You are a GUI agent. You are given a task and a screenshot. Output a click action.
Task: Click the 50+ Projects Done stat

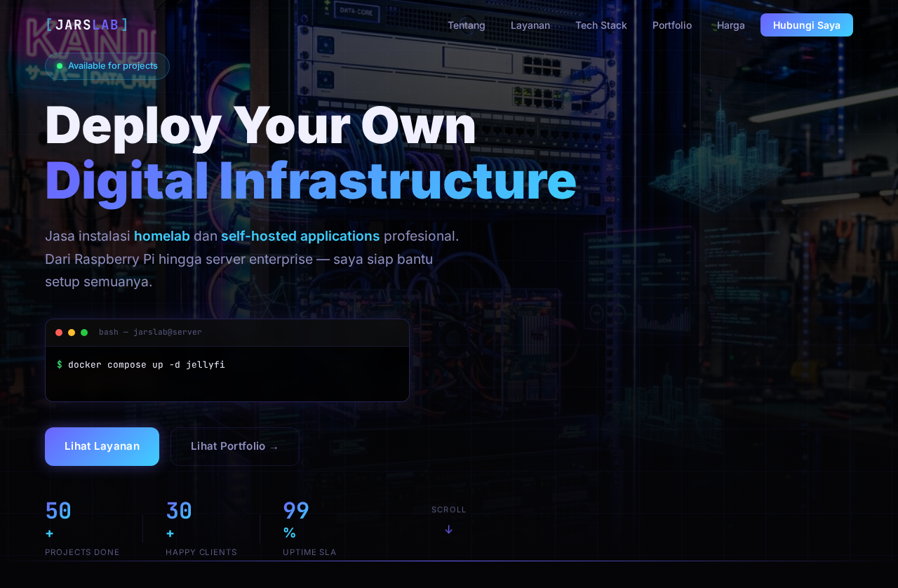pos(82,528)
